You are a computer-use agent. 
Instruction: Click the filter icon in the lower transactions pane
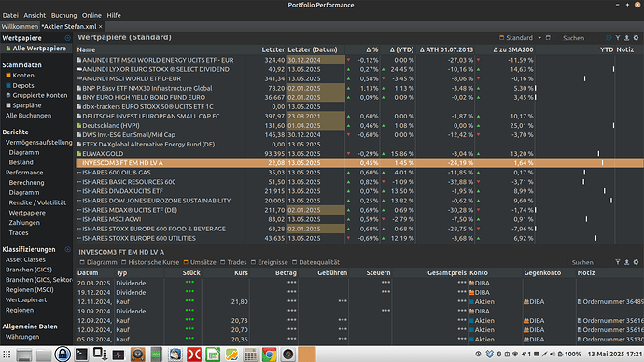pyautogui.click(x=618, y=262)
